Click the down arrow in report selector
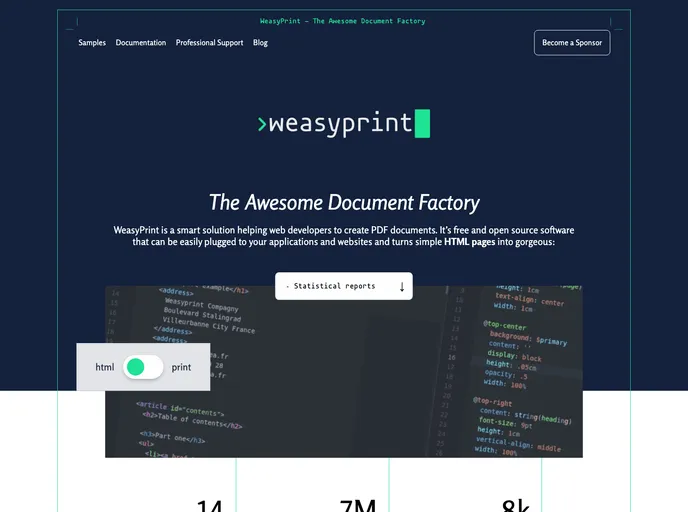The image size is (688, 512). 401,286
